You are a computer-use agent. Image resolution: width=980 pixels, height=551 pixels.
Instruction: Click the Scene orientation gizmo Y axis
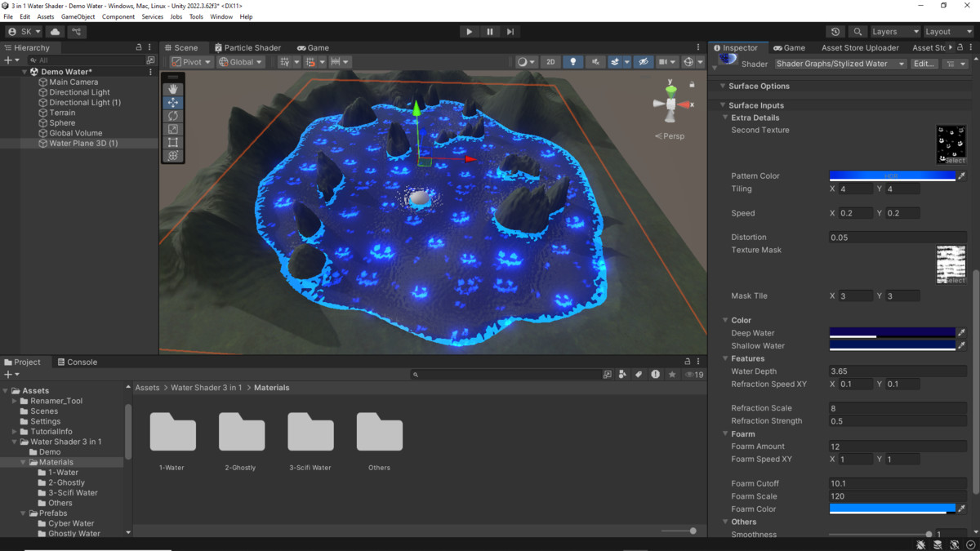click(x=670, y=90)
